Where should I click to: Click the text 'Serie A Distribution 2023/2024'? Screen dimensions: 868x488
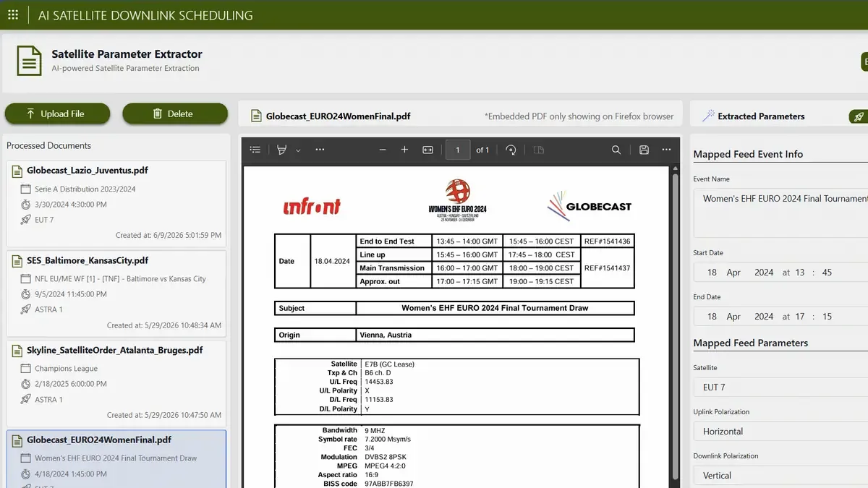(85, 189)
